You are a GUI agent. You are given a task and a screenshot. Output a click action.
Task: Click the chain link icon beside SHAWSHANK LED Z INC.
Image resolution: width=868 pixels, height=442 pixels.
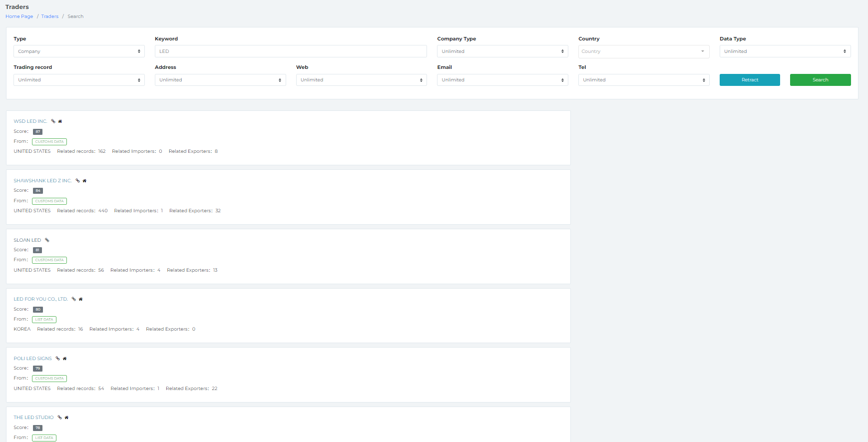tap(77, 181)
